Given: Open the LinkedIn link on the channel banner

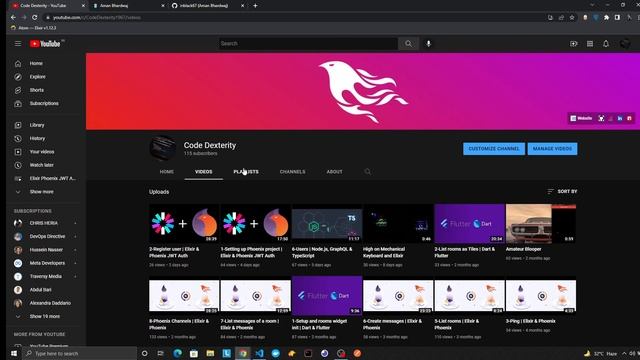Looking at the screenshot, I should [620, 118].
